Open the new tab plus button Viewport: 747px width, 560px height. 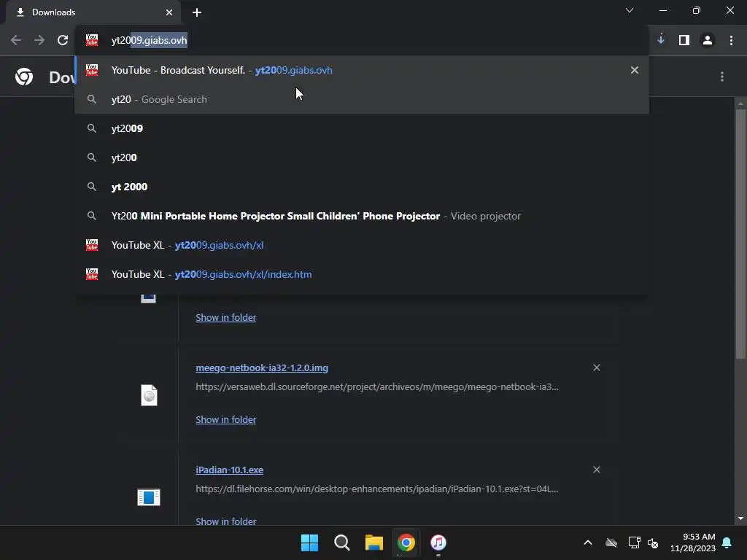tap(197, 12)
